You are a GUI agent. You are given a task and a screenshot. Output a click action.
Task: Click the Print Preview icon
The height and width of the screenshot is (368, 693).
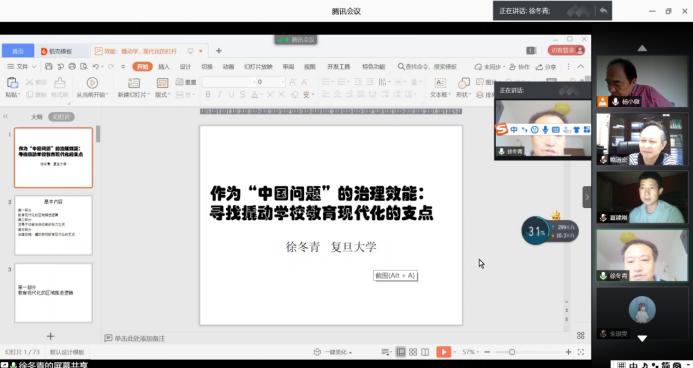[84, 67]
